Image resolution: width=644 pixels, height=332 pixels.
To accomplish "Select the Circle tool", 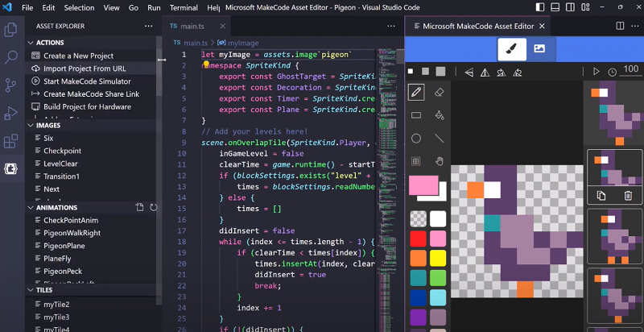I will [416, 139].
